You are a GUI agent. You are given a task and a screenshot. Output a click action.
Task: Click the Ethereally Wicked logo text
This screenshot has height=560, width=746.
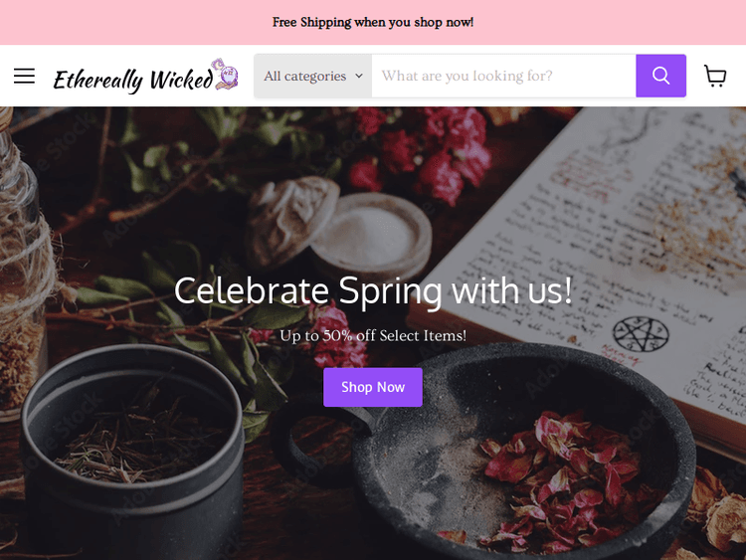(x=132, y=79)
